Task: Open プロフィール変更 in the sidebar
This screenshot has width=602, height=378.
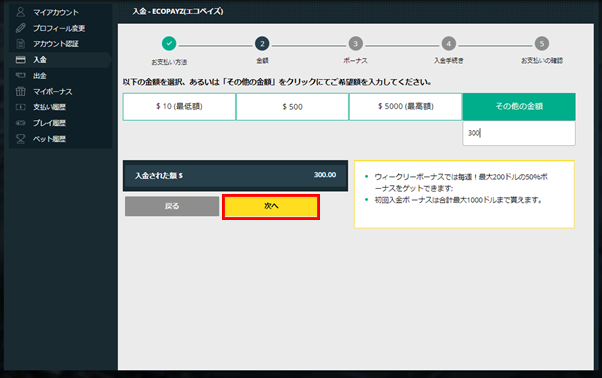Action: point(60,28)
